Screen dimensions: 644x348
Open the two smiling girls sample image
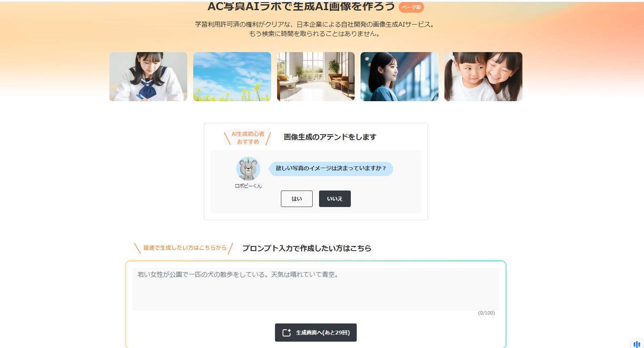(x=483, y=77)
